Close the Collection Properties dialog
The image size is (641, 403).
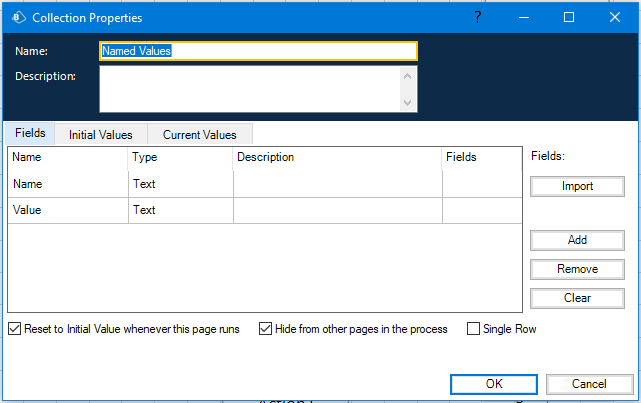click(x=614, y=17)
